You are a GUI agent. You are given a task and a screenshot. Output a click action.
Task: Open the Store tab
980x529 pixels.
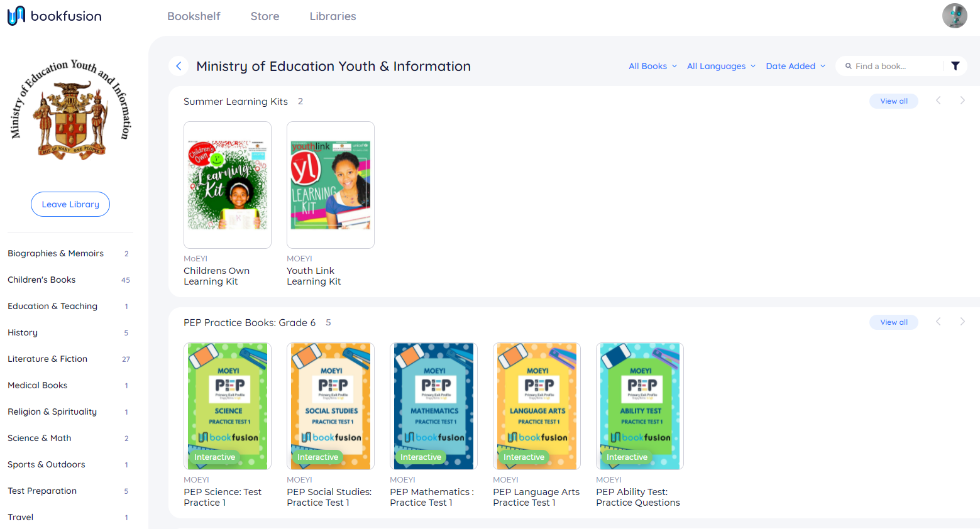265,16
